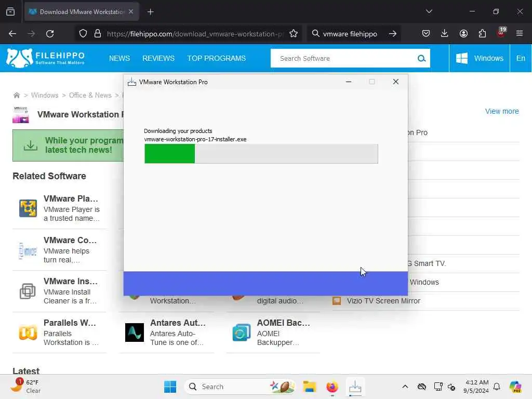
Task: Click the Copilot icon in taskbar corner
Action: [515, 387]
